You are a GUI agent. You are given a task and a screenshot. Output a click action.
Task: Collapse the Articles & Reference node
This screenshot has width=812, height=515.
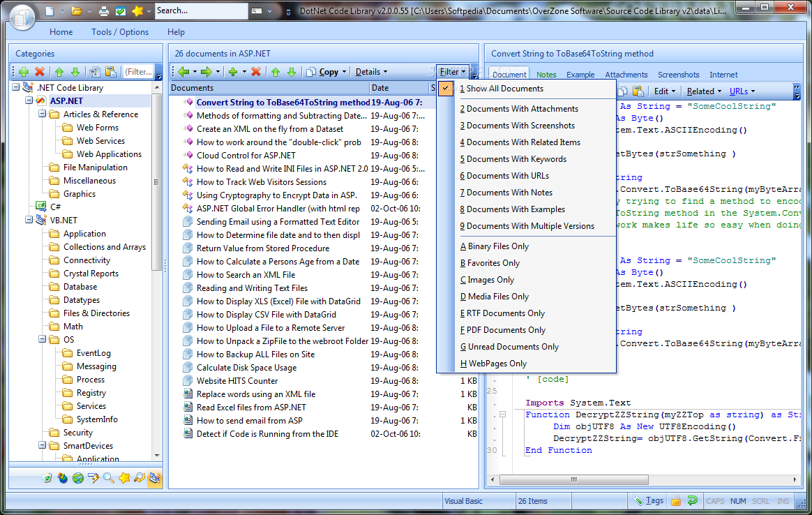[43, 114]
